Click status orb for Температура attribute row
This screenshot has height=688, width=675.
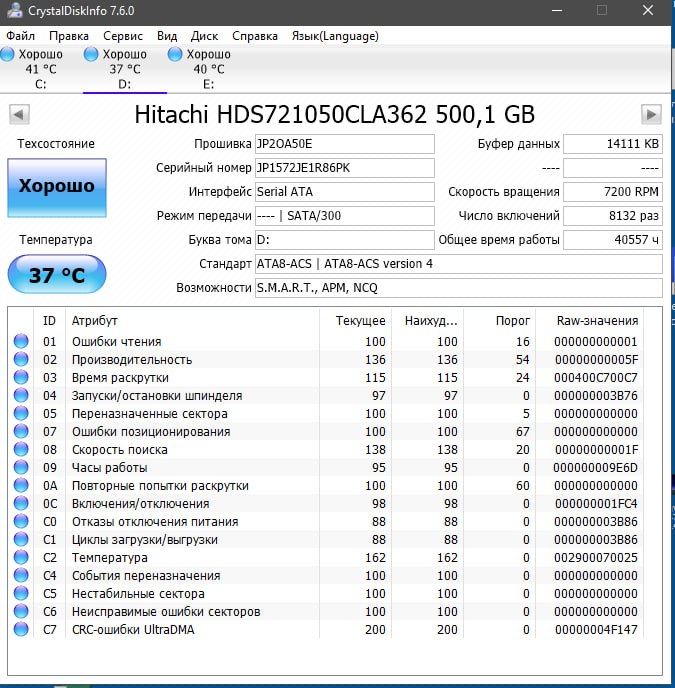[x=21, y=557]
